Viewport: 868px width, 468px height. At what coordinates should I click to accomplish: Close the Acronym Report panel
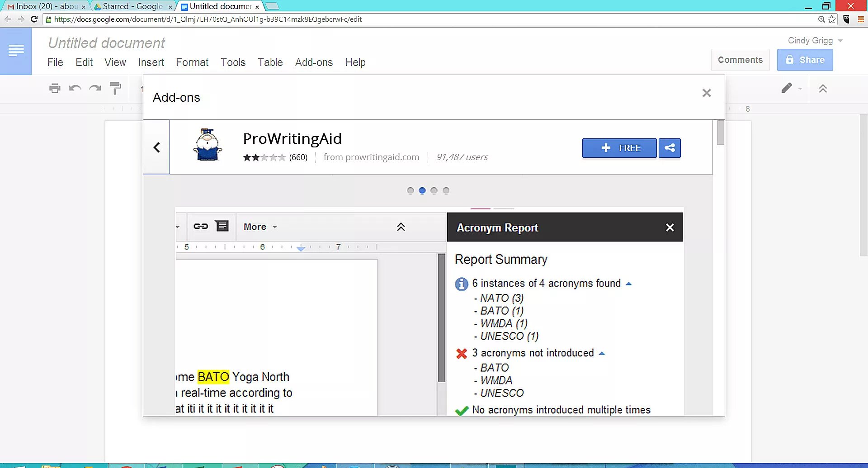click(670, 227)
